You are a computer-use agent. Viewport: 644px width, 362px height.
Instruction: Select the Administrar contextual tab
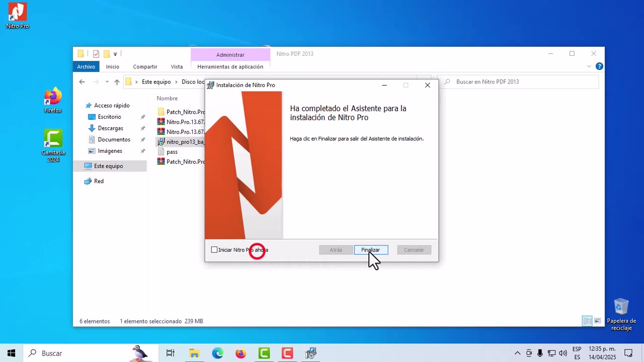[x=230, y=55]
